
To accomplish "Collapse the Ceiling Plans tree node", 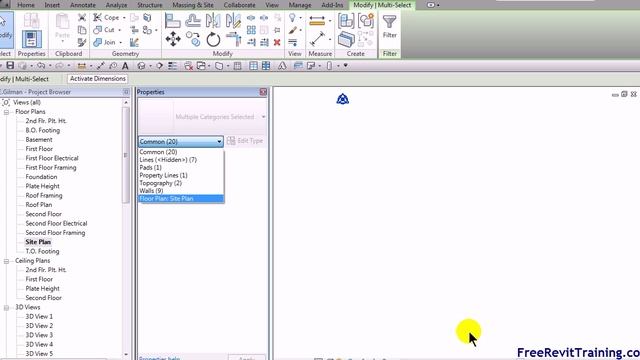I will (x=7, y=261).
